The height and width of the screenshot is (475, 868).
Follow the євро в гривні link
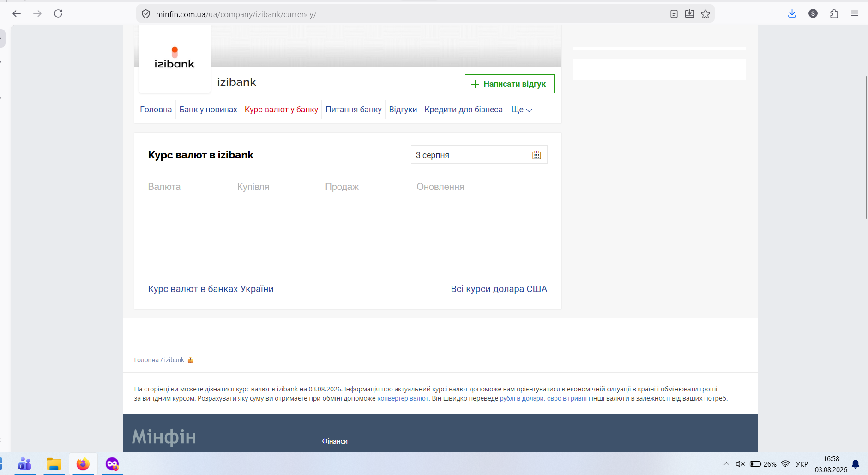[x=567, y=398]
